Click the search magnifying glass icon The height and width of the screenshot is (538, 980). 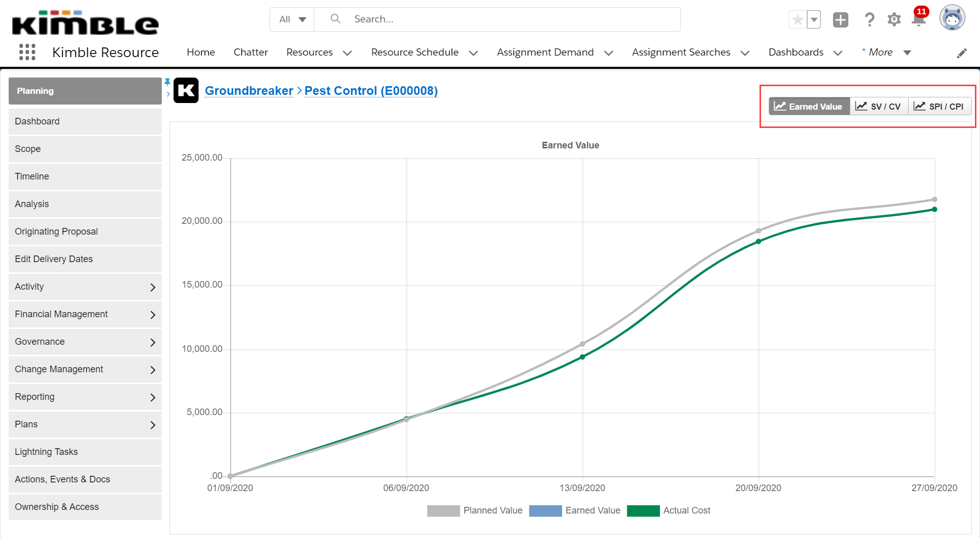(x=335, y=18)
